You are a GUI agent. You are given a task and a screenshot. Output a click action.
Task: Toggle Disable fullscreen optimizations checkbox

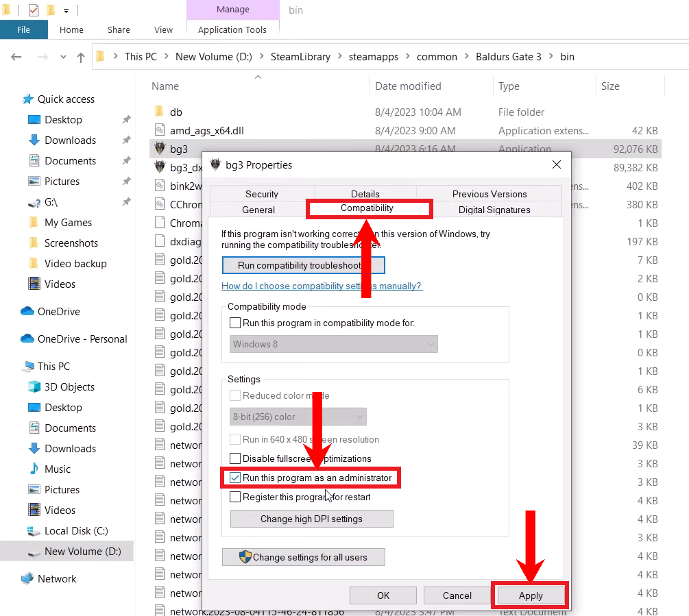(235, 458)
